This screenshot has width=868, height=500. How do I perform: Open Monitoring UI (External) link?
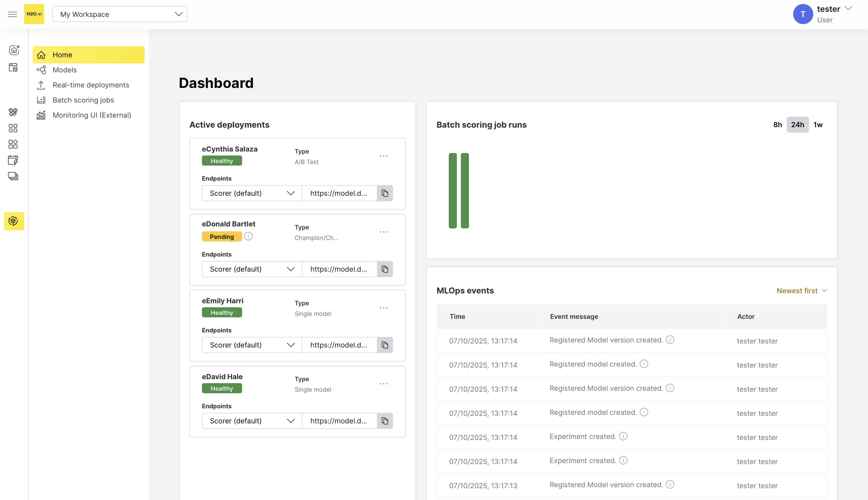tap(92, 115)
